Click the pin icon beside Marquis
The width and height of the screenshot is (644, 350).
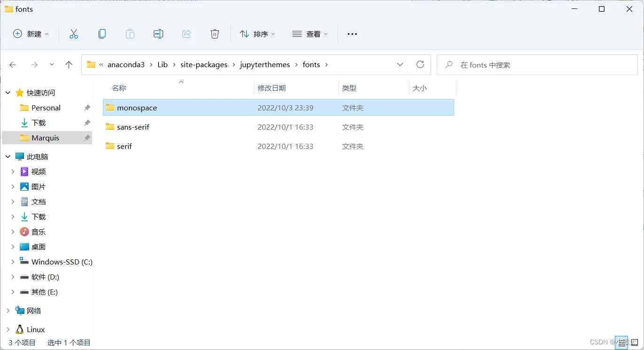coord(87,138)
